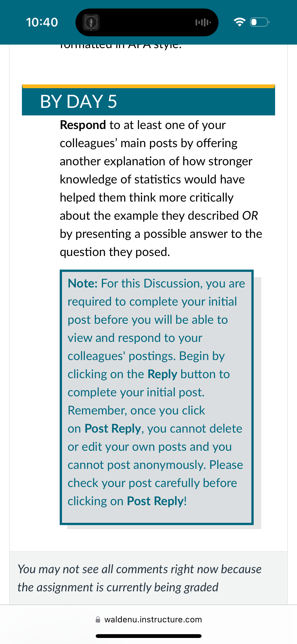Tap the album art thumbnail in Dynamic Island

pyautogui.click(x=91, y=22)
